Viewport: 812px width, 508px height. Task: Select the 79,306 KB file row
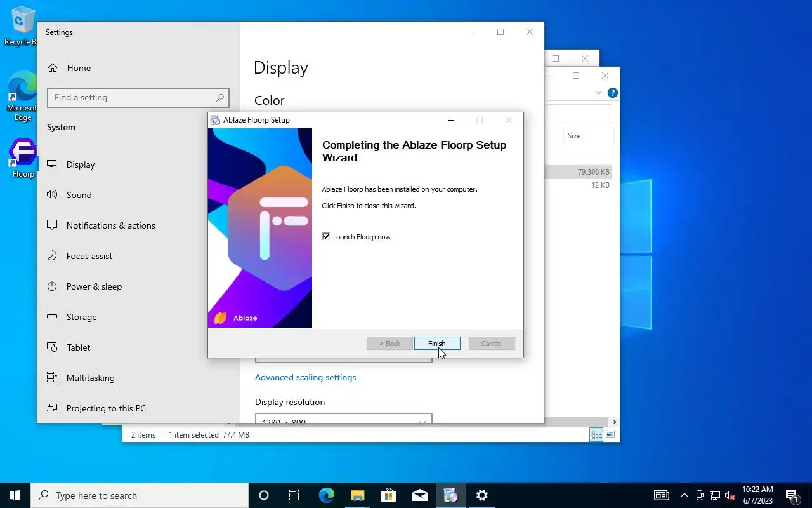click(x=579, y=172)
